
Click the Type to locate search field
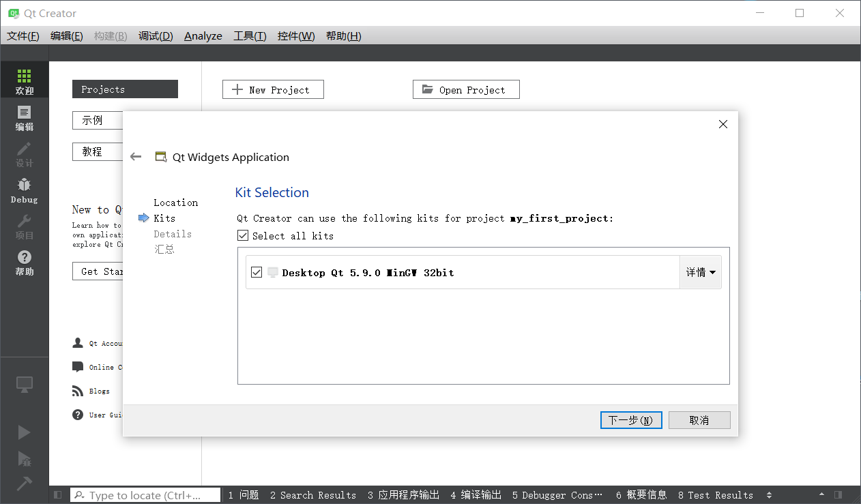tap(145, 495)
